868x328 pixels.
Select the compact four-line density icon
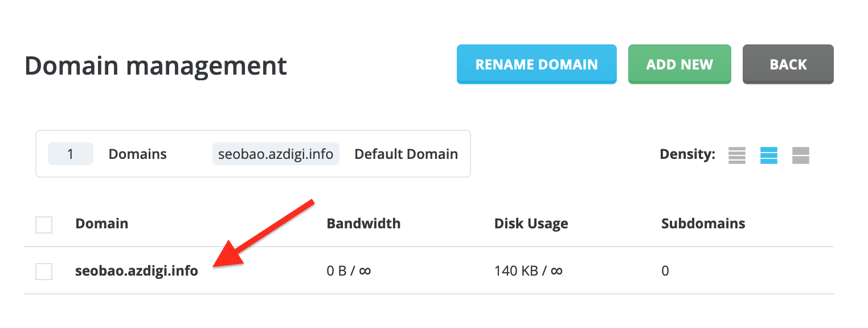pos(736,155)
